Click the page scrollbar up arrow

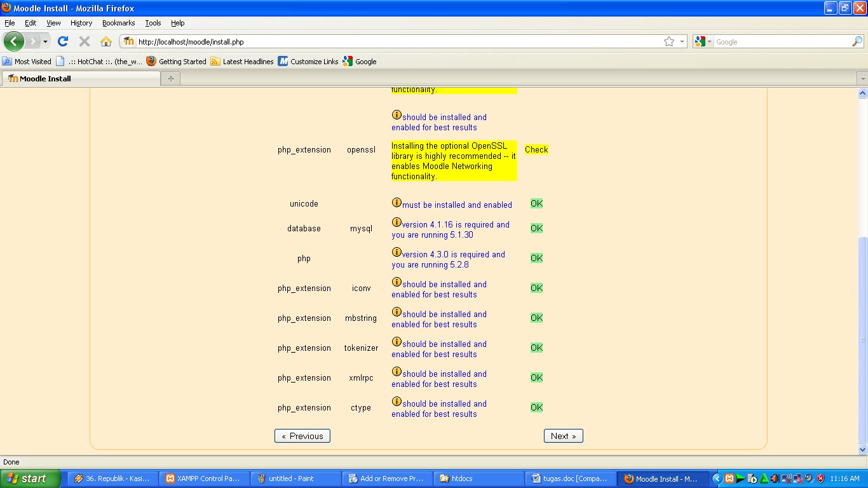click(x=862, y=93)
